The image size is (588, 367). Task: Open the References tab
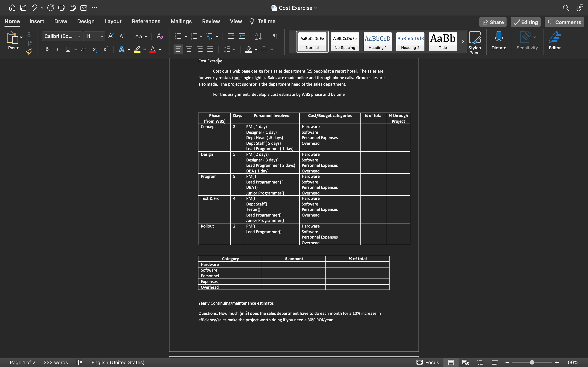tap(146, 21)
